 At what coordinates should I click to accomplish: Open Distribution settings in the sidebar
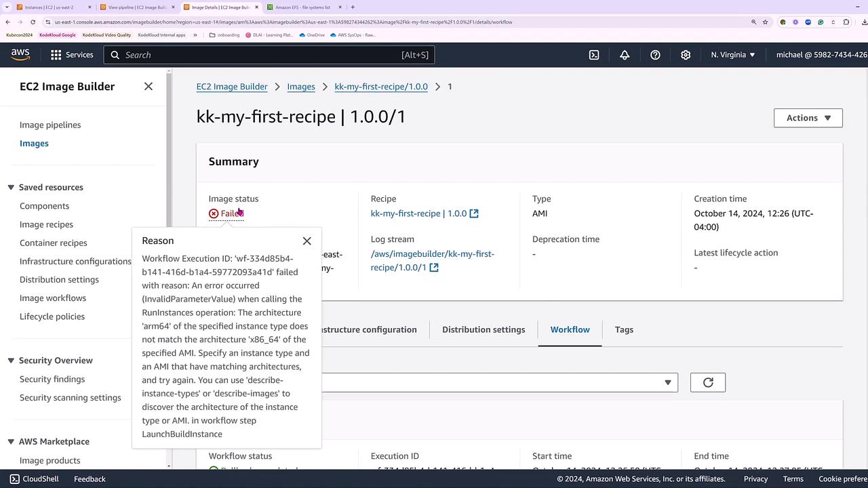pos(59,280)
